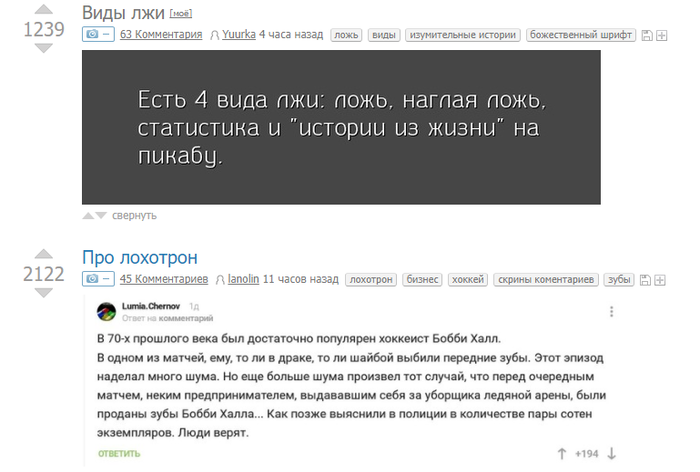Screen dimensions: 700x472
Task: Select the 'виды' tag
Action: click(x=383, y=35)
